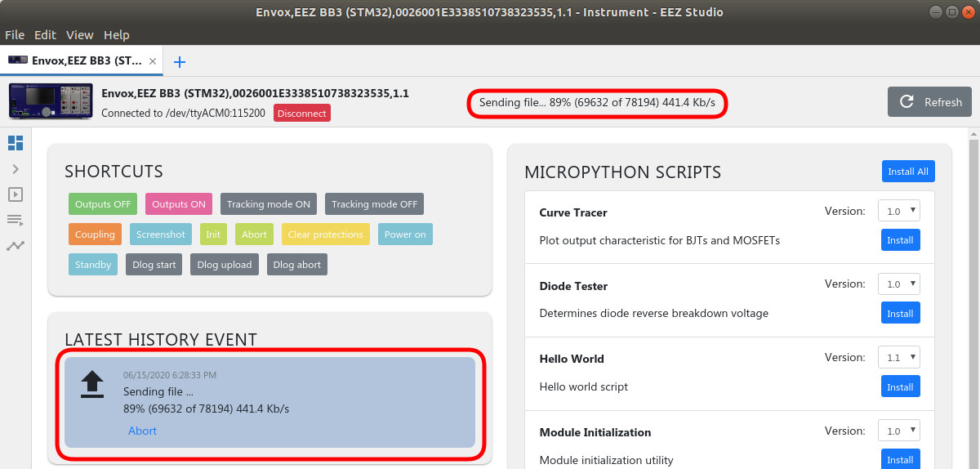This screenshot has width=980, height=469.
Task: Click the Module Initialization script title
Action: tap(595, 432)
